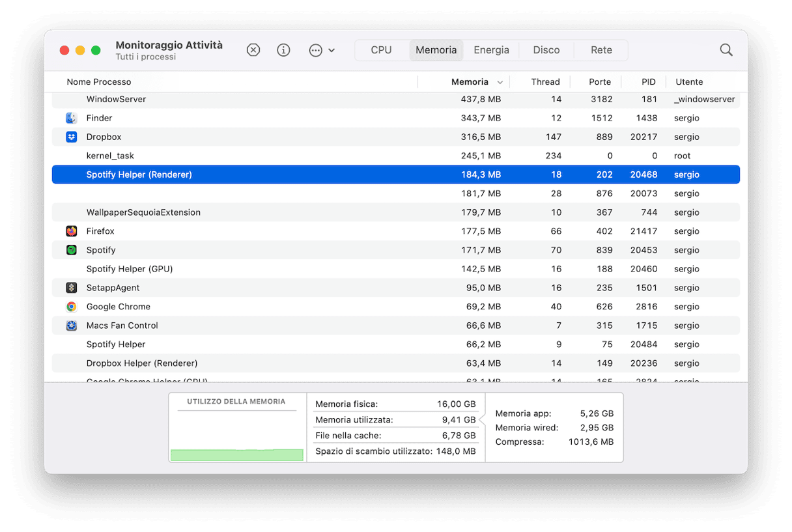Screen dimensions: 792x532
Task: Open the Disco tab
Action: (546, 50)
